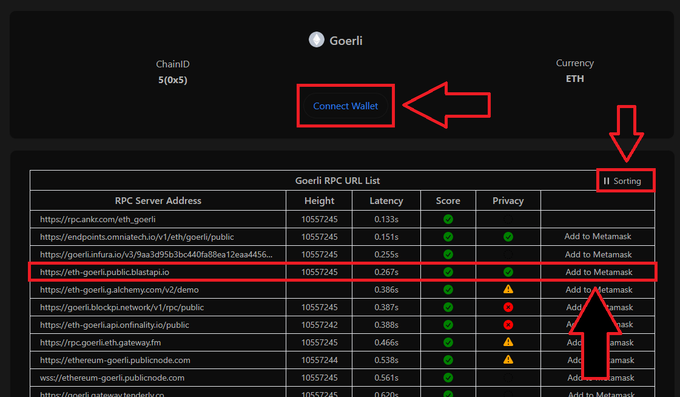Click the 0.466s latency value
This screenshot has width=680, height=397.
(x=386, y=342)
